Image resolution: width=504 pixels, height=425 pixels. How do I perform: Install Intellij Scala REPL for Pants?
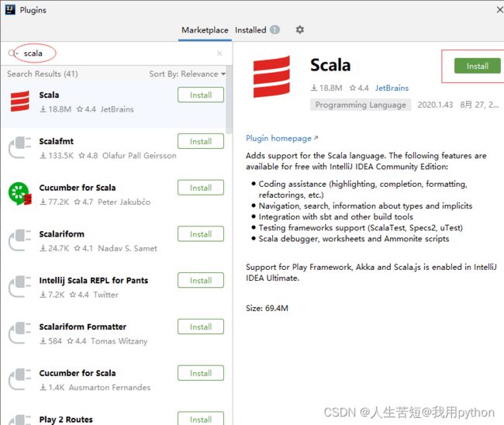point(201,280)
